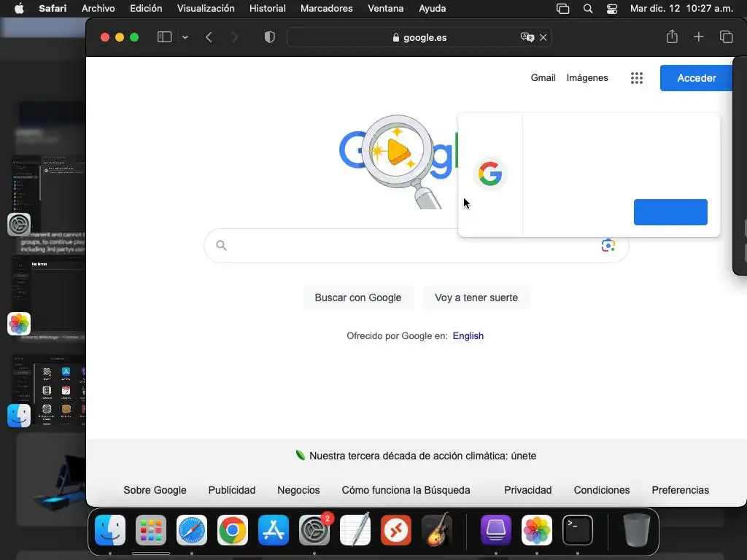Open the Gmail link
The width and height of the screenshot is (747, 560).
(543, 77)
